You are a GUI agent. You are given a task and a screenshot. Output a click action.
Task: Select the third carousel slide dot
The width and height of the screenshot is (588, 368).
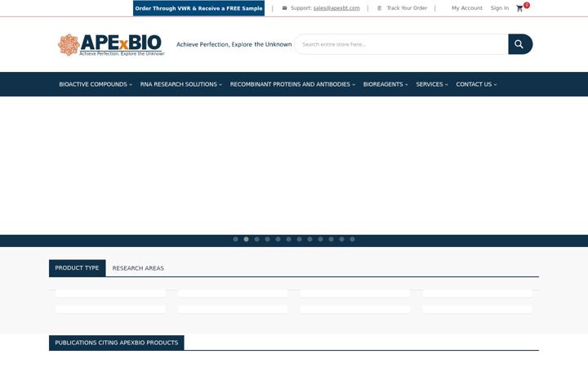click(x=257, y=239)
